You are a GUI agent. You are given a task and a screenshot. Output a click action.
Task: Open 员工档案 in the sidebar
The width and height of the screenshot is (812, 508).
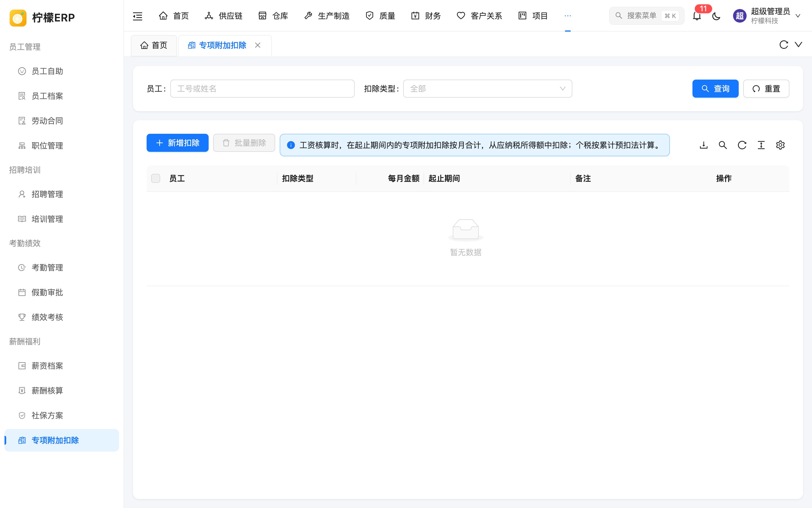tap(62, 96)
